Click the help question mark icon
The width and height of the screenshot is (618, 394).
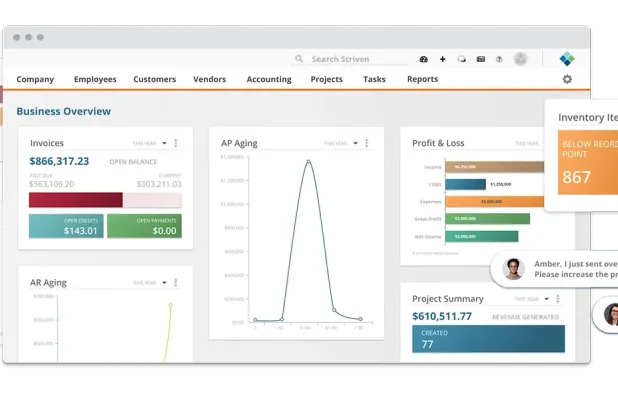[x=499, y=59]
